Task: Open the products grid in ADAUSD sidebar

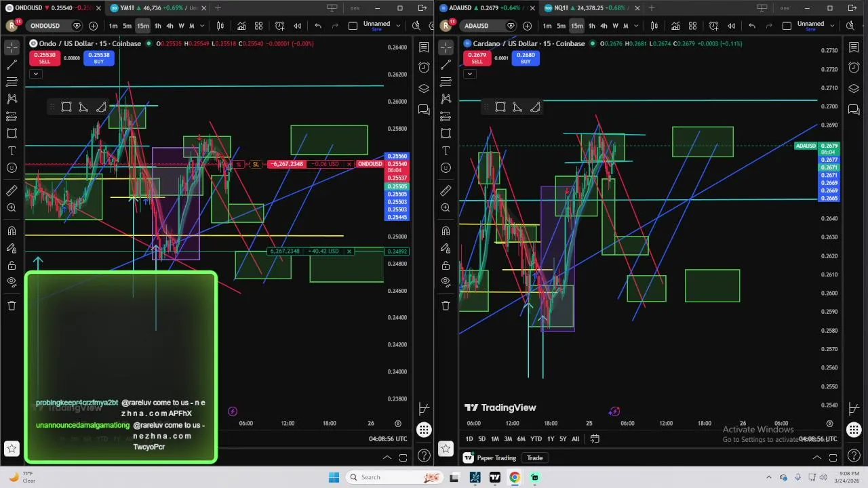Action: pyautogui.click(x=854, y=430)
